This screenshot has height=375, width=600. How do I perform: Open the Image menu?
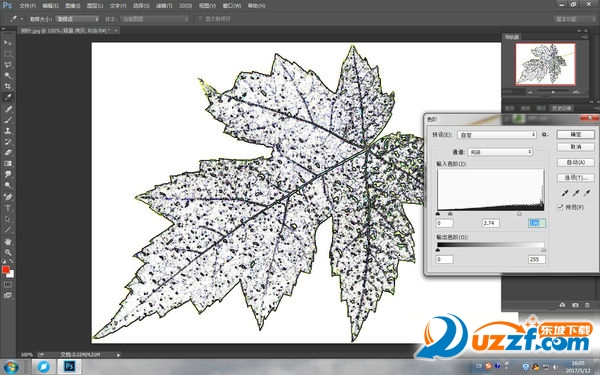(x=72, y=6)
